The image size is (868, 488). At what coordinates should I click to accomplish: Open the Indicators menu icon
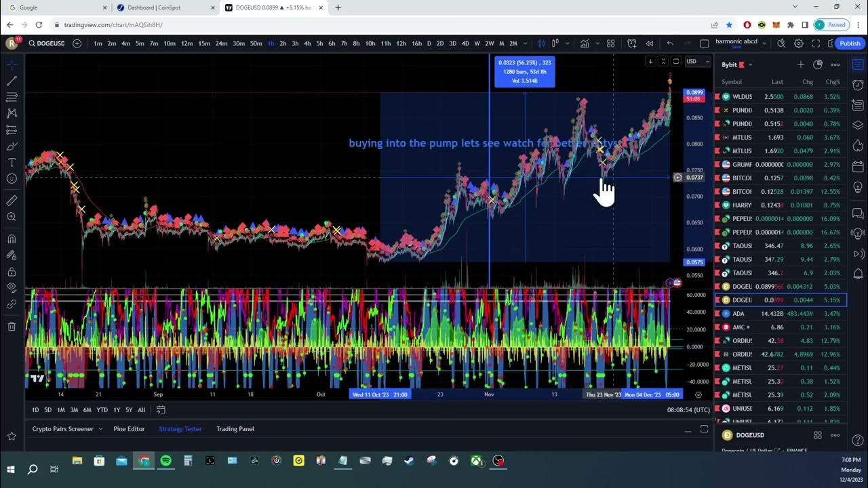coord(584,43)
